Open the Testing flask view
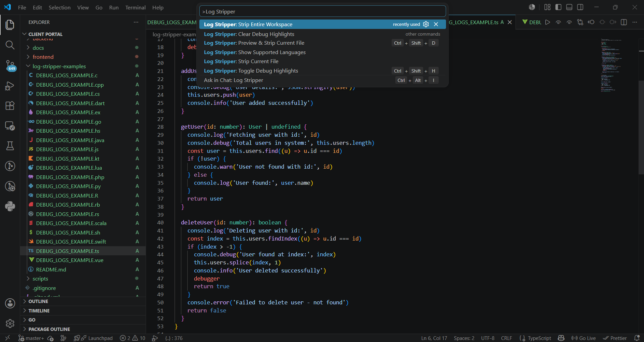Viewport: 644px width, 342px height. [10, 146]
